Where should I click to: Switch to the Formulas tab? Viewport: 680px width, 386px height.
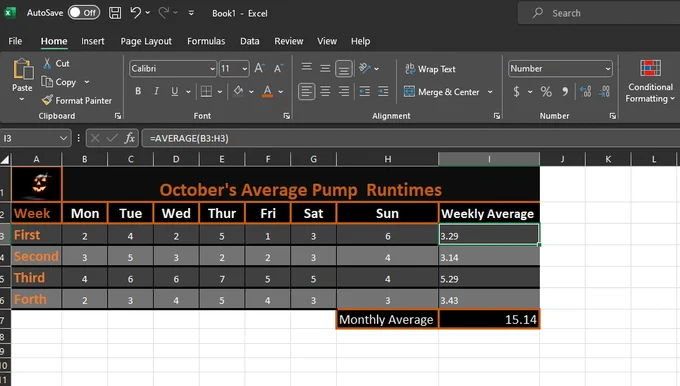(206, 41)
